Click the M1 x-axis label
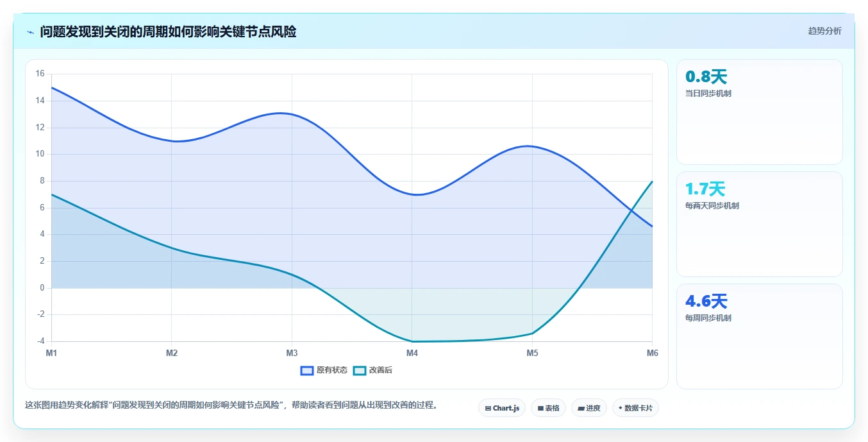 (51, 353)
